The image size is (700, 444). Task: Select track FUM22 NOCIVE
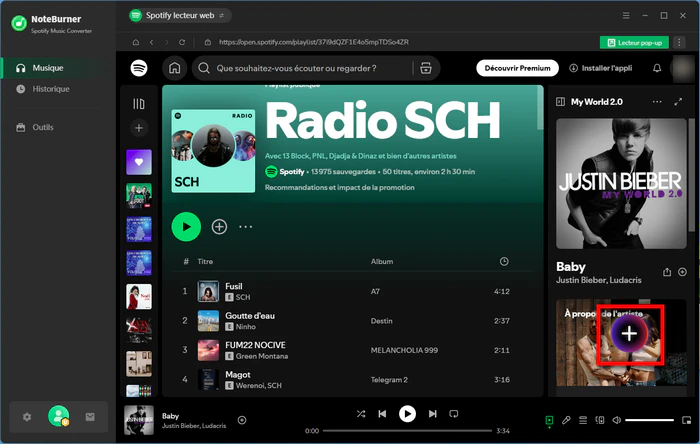[255, 345]
